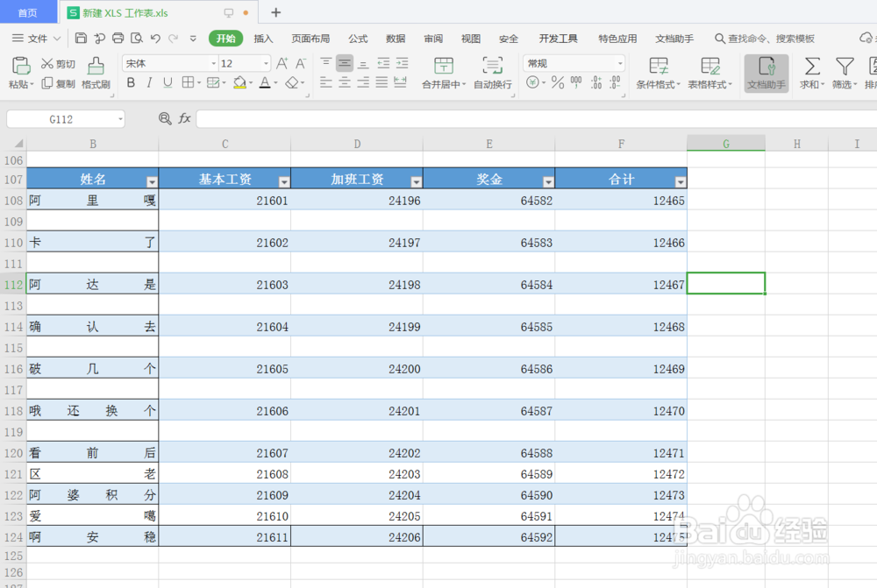The width and height of the screenshot is (877, 588).
Task: Activate the 格式刷 format painter
Action: (x=96, y=74)
